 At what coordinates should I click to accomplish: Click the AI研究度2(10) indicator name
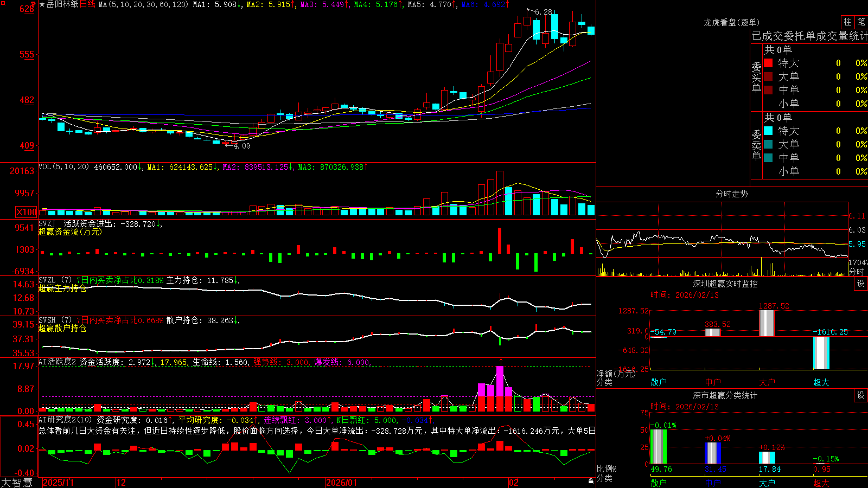click(65, 420)
